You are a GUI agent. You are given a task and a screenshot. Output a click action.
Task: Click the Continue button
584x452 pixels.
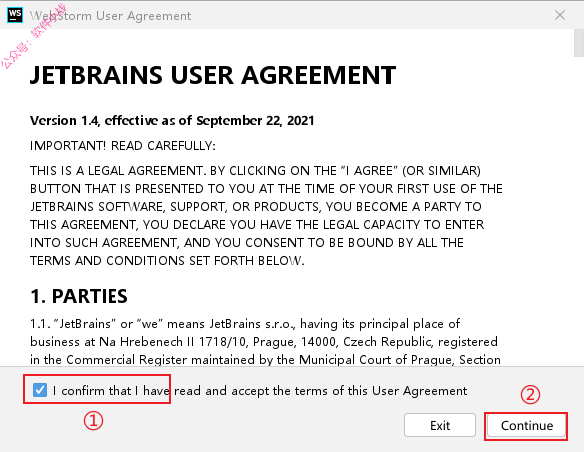pos(527,425)
